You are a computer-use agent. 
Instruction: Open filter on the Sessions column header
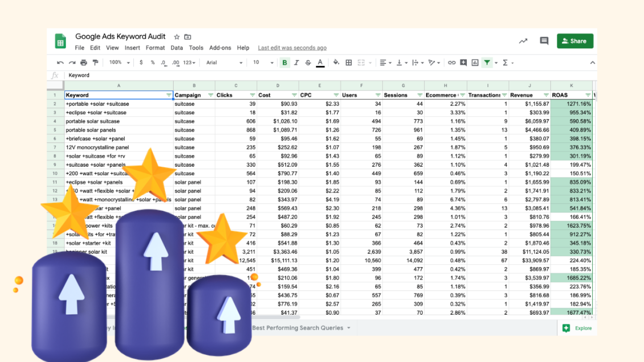tap(420, 95)
